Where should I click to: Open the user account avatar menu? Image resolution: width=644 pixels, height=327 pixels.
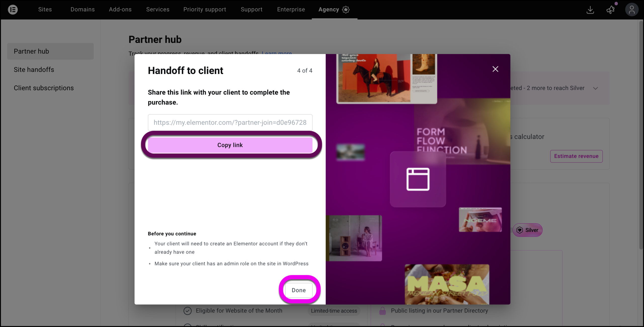(x=632, y=10)
